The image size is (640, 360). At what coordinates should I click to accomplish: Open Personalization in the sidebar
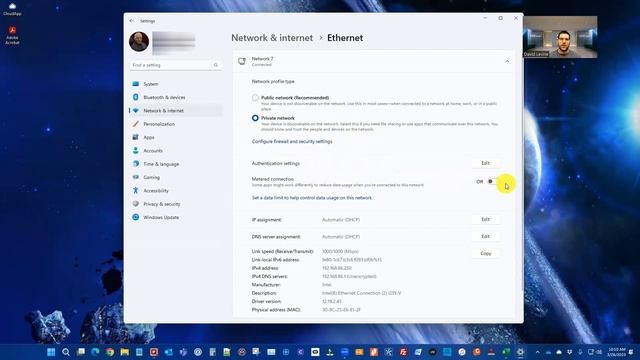(x=176, y=124)
